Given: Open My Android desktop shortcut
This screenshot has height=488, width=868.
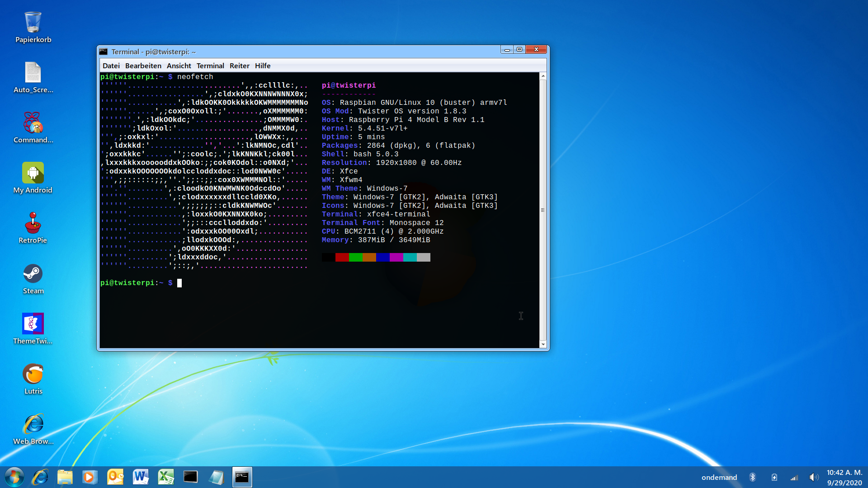Looking at the screenshot, I should [33, 178].
